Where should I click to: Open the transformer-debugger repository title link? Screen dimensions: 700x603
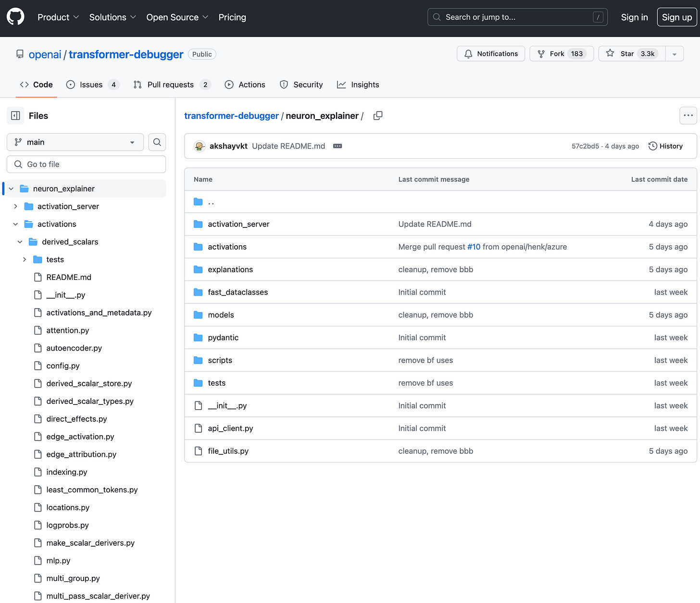pos(126,54)
